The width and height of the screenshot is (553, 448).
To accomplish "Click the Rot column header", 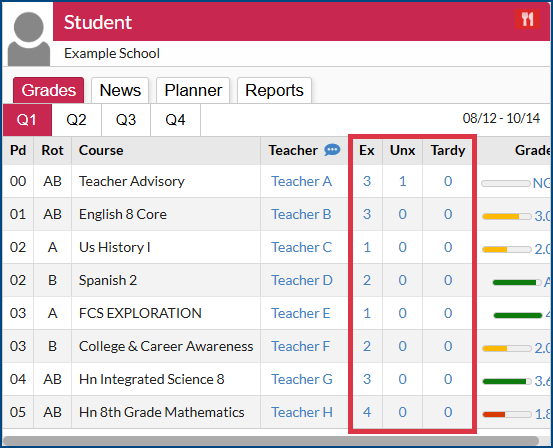I will (x=52, y=150).
